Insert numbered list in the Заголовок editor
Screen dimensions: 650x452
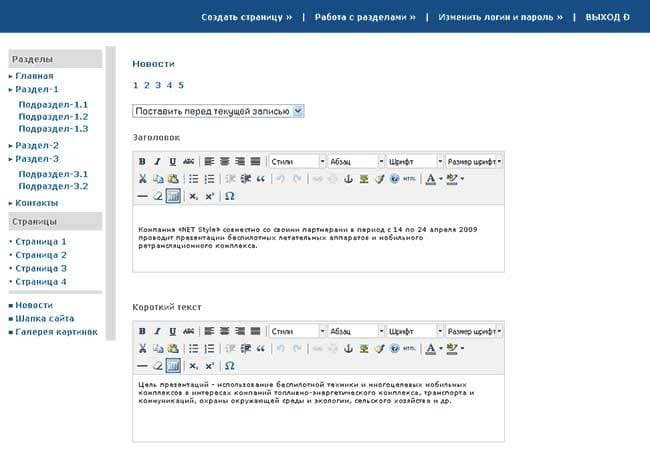click(x=209, y=179)
